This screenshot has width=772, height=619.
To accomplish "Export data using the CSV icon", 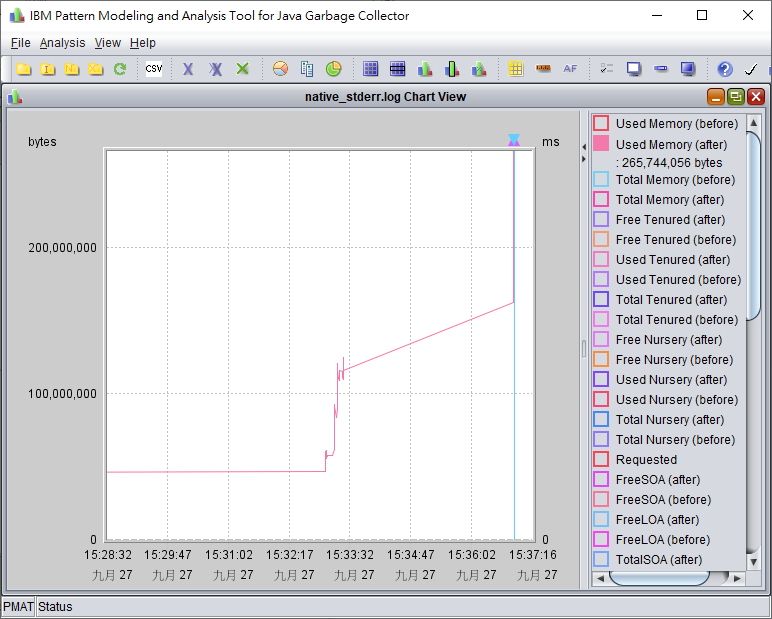I will point(154,69).
